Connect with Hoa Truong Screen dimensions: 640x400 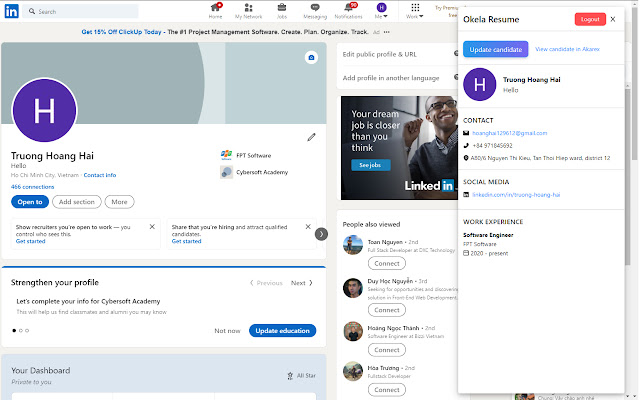[387, 390]
